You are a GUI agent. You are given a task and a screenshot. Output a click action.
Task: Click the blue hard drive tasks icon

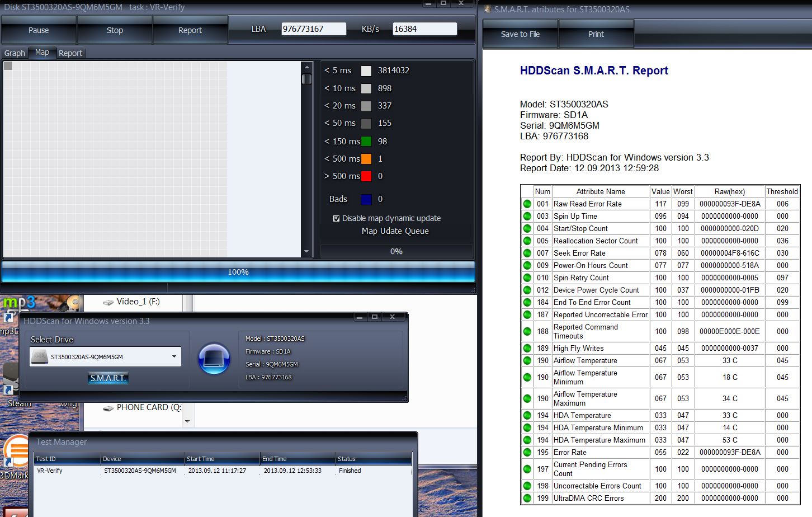coord(214,359)
